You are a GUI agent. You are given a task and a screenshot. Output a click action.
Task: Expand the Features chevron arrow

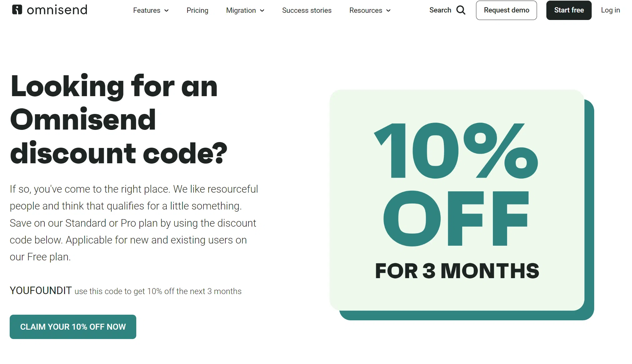[167, 11]
